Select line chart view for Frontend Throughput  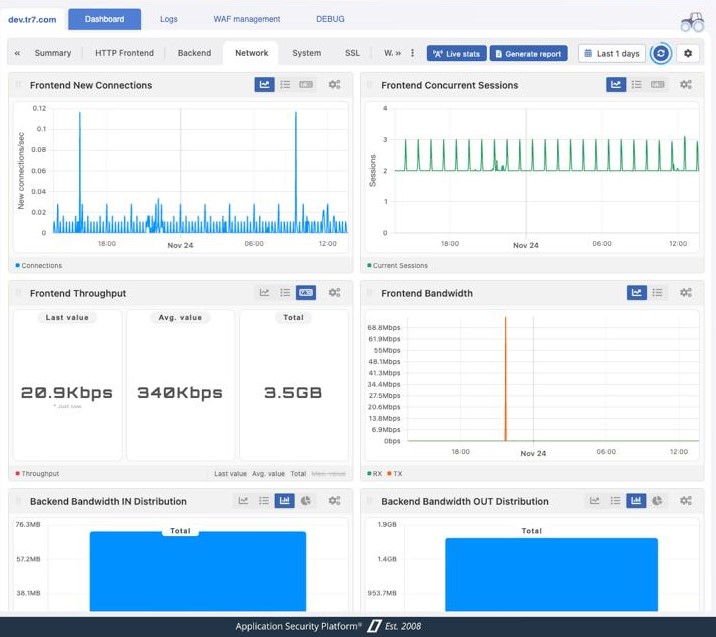[x=264, y=293]
